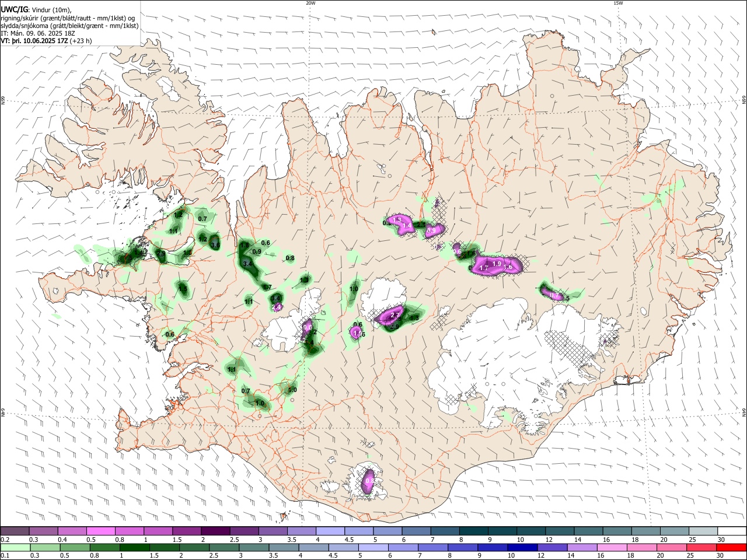The height and width of the screenshot is (560, 747).
Task: Click the 2.3 precipitation value on the map
Action: coord(421,224)
